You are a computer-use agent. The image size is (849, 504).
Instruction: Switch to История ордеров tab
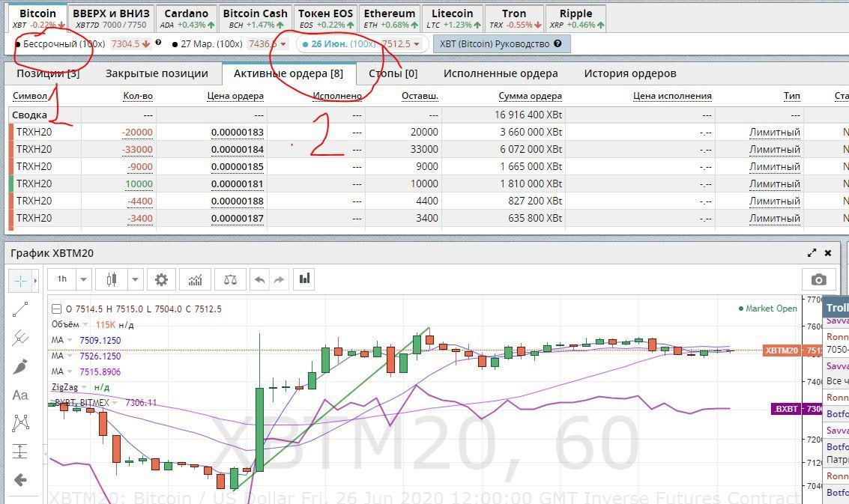pyautogui.click(x=630, y=73)
